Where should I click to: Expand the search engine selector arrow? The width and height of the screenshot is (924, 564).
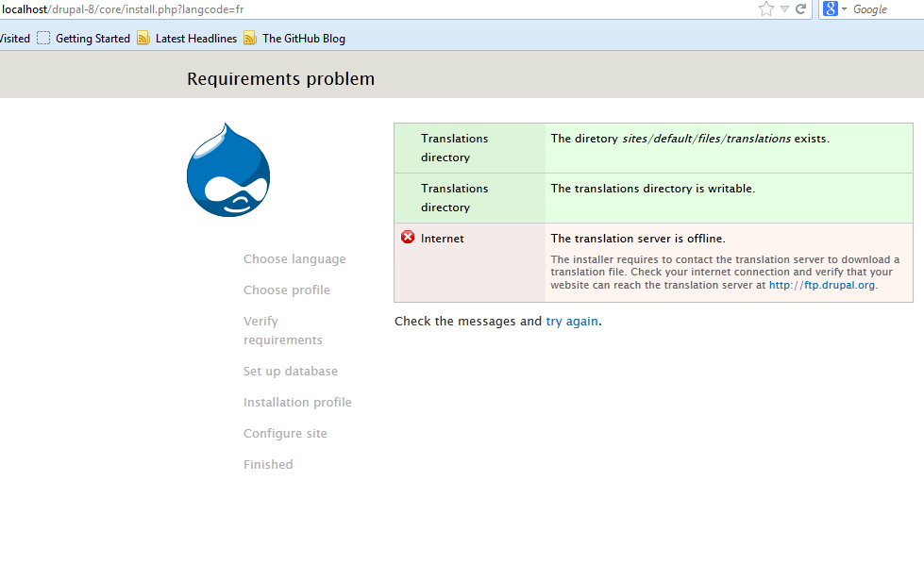pyautogui.click(x=844, y=8)
